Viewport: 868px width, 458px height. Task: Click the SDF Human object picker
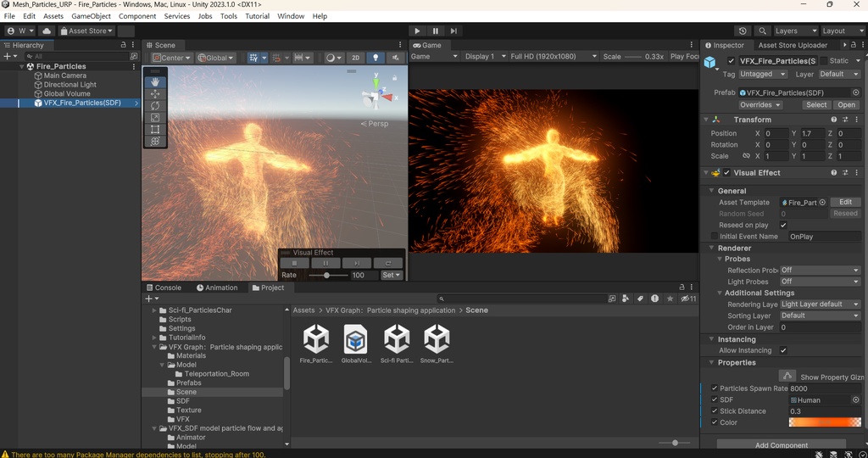pos(856,399)
